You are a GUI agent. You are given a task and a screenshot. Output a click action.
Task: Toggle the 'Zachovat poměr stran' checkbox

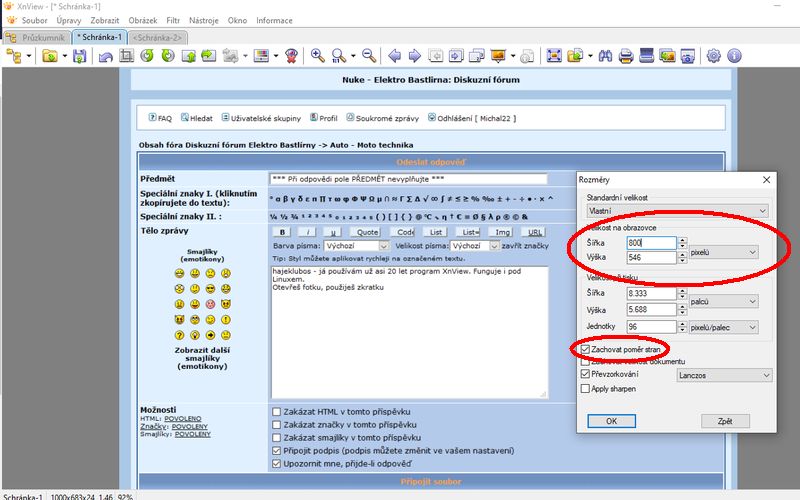(x=586, y=349)
